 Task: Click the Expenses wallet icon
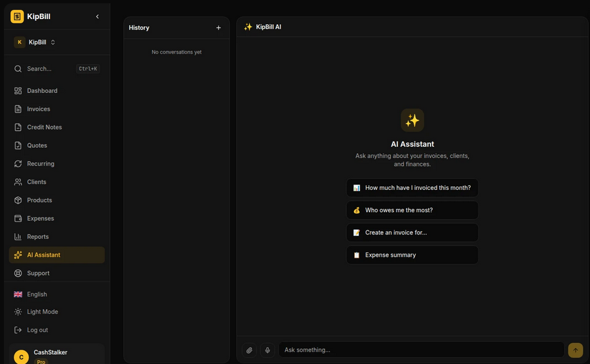tap(18, 218)
